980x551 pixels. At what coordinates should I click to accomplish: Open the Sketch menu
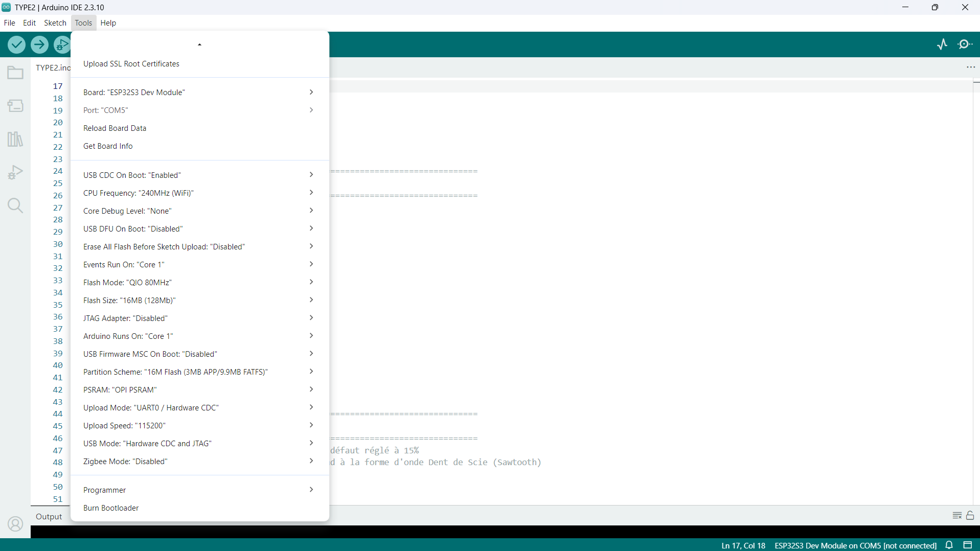tap(55, 22)
